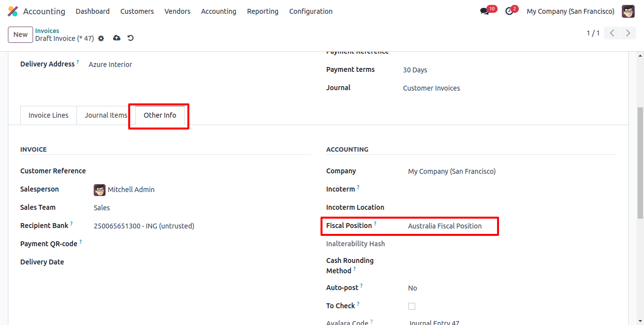Screen dimensions: 644x325
Task: Click the cloud save icon
Action: click(117, 38)
